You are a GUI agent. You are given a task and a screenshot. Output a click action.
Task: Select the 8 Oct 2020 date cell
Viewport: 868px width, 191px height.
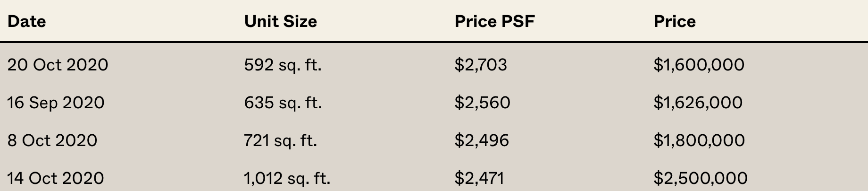pos(52,140)
